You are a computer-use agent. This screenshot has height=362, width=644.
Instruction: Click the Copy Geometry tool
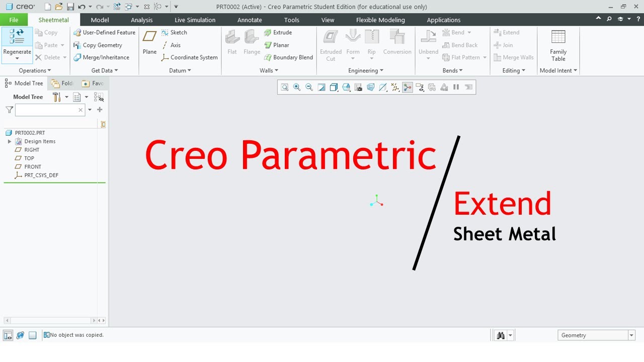pyautogui.click(x=98, y=45)
